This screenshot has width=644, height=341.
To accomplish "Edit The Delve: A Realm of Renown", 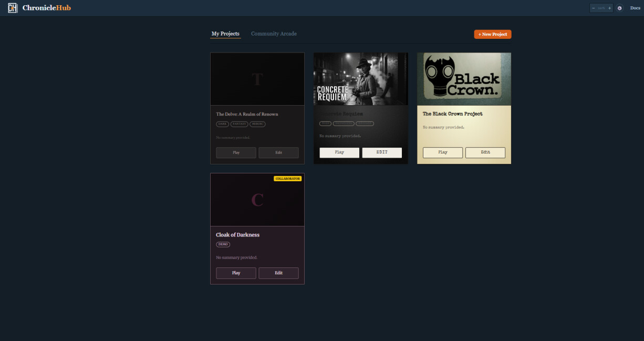I will click(x=278, y=152).
